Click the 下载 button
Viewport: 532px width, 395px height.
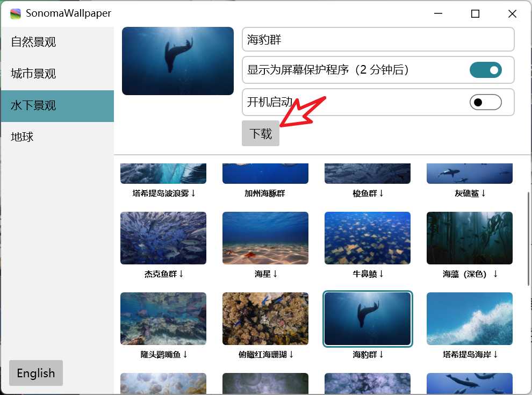click(x=261, y=133)
